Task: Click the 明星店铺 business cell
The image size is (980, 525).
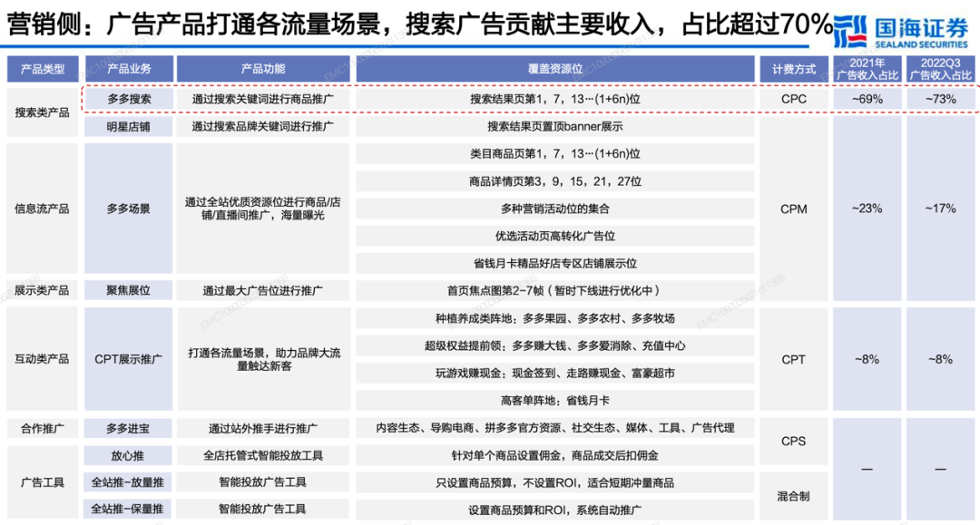Action: pos(129,126)
